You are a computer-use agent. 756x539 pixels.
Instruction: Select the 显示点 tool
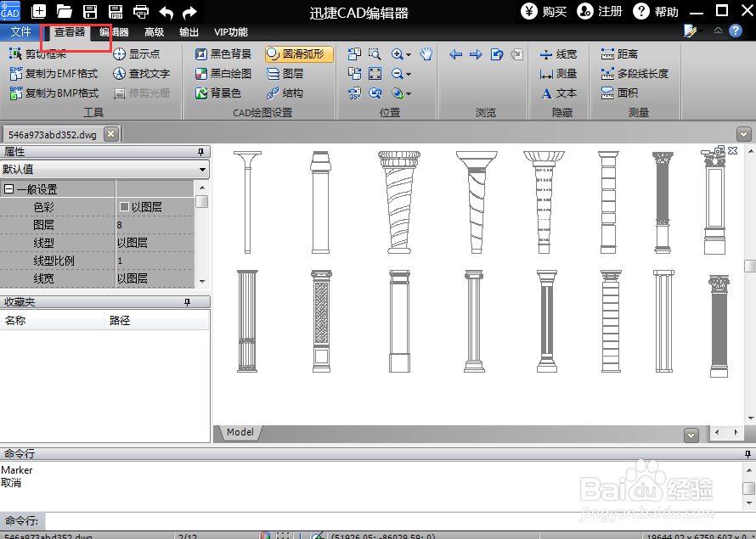click(x=137, y=54)
